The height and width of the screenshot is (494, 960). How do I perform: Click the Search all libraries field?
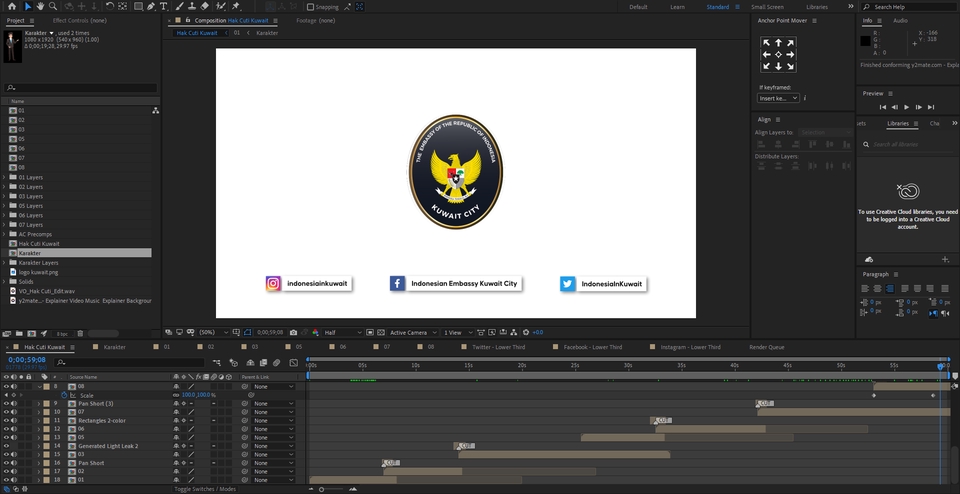point(907,144)
